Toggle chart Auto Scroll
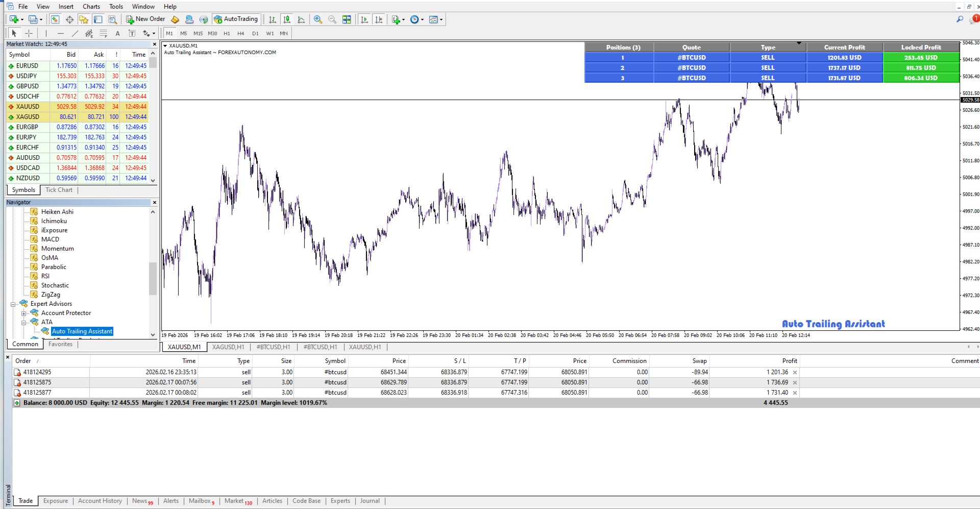Viewport: 980px width, 509px height. 364,19
